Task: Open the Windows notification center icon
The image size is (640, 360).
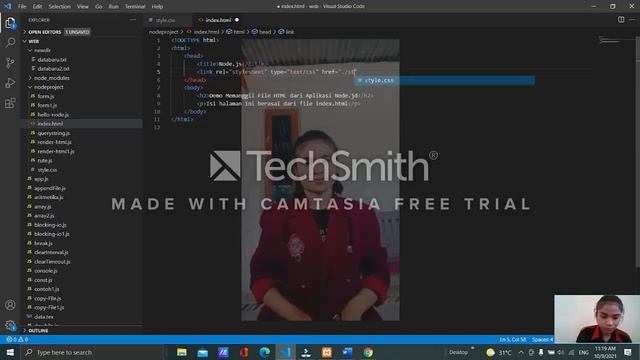Action: 628,352
